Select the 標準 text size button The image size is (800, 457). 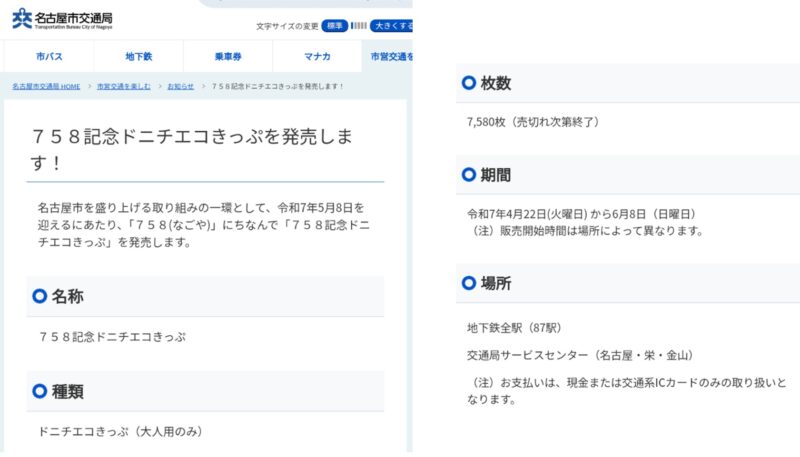coord(335,26)
